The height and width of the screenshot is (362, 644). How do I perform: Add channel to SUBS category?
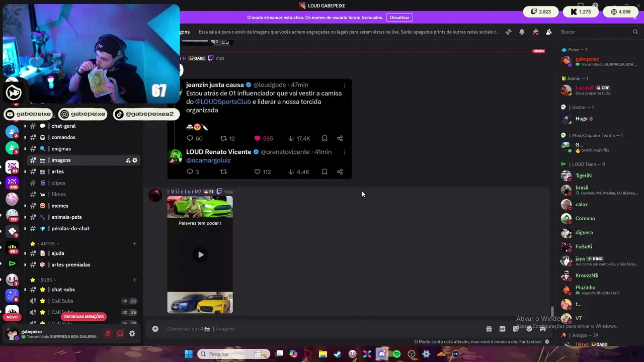click(134, 280)
